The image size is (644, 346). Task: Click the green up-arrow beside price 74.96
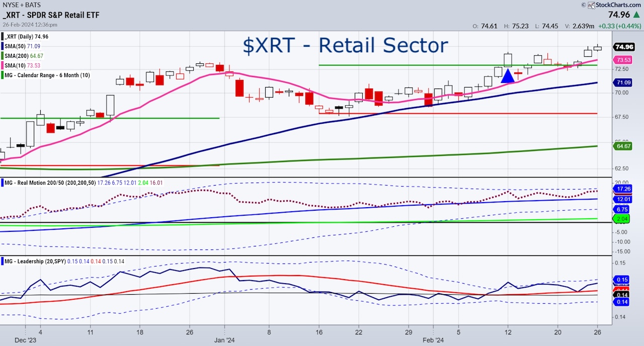[636, 14]
